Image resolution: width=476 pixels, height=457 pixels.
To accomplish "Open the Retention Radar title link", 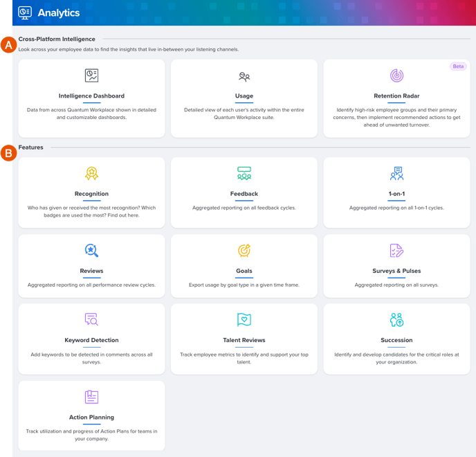I will (x=396, y=96).
